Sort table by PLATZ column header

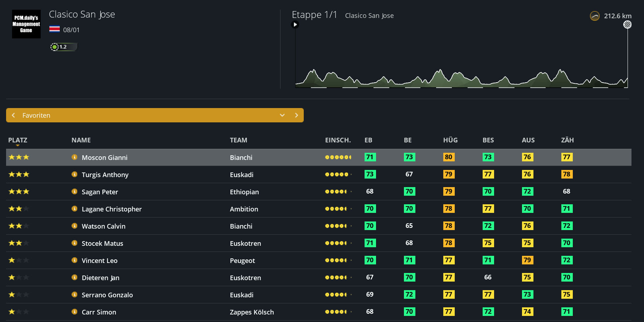18,140
